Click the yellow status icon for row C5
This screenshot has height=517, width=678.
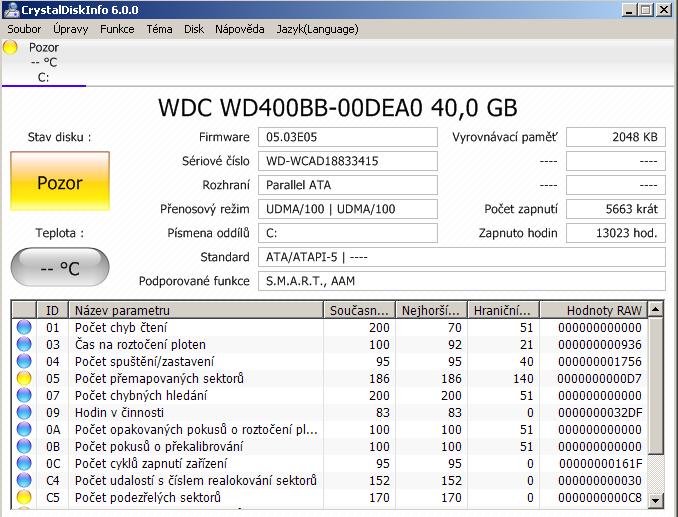24,497
